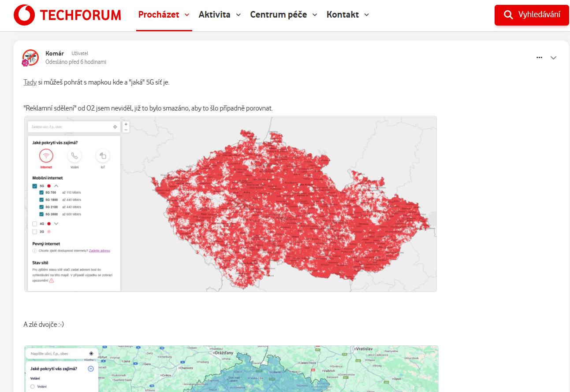
Task: Open Komár's mosquito avatar
Action: 30,57
